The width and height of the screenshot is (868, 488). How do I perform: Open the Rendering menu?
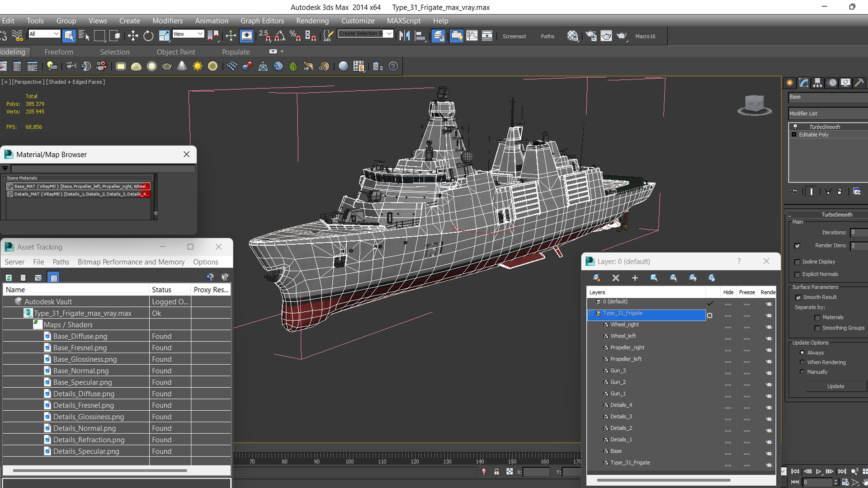(x=312, y=21)
